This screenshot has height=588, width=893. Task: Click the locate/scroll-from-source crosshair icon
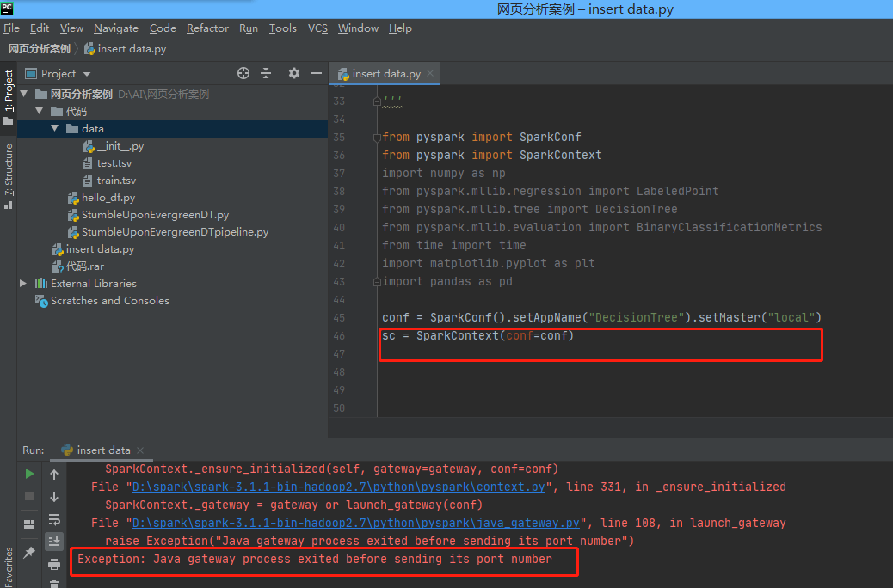tap(243, 73)
